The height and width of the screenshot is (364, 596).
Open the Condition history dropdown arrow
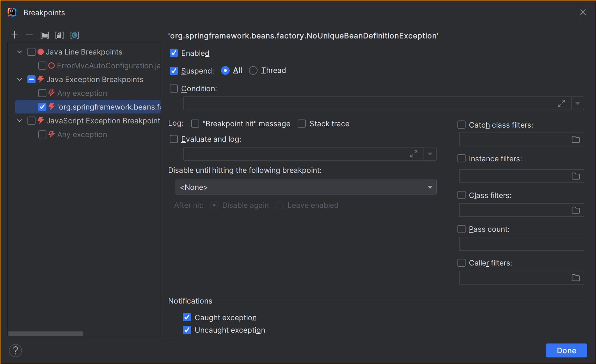click(x=578, y=103)
